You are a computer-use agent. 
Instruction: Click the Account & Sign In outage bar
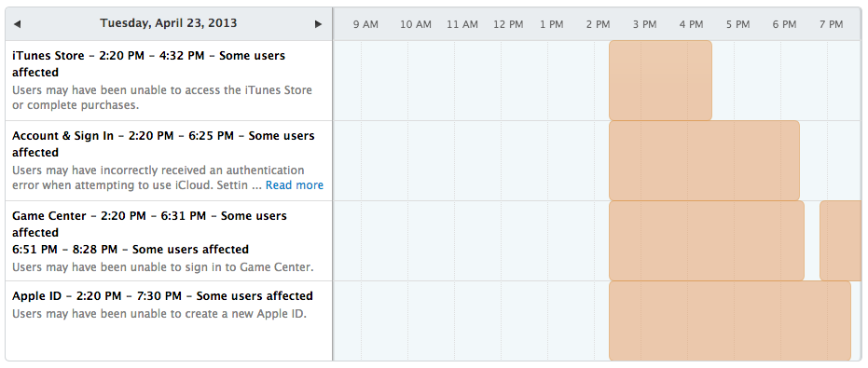704,160
